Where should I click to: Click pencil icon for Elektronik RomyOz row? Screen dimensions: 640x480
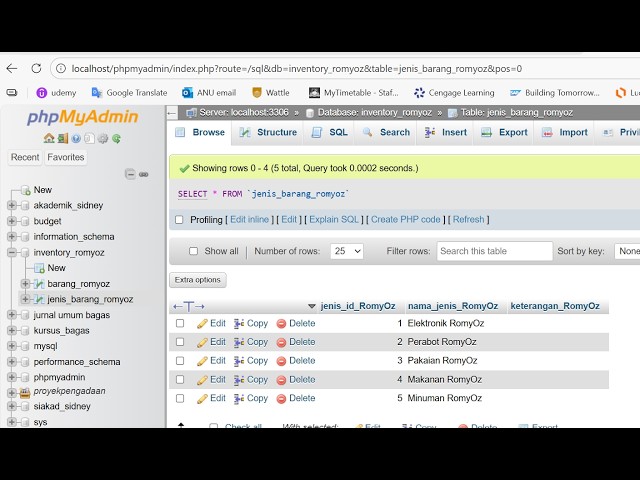click(x=202, y=324)
